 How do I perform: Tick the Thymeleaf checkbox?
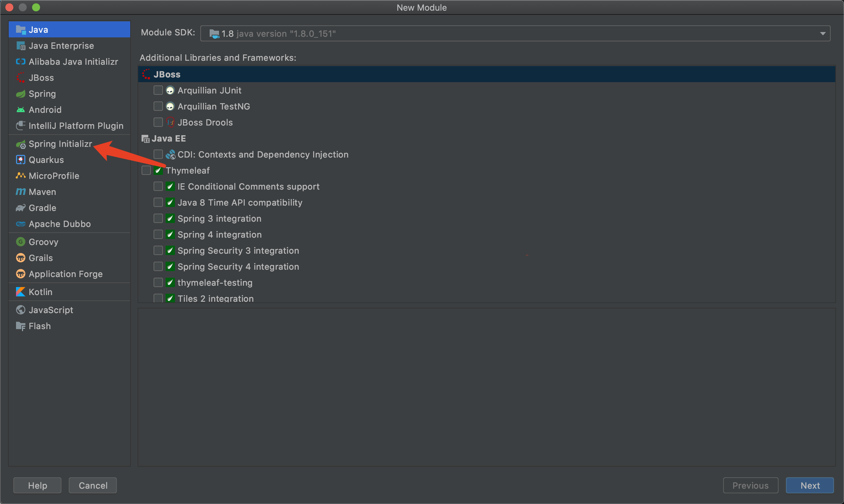click(146, 171)
